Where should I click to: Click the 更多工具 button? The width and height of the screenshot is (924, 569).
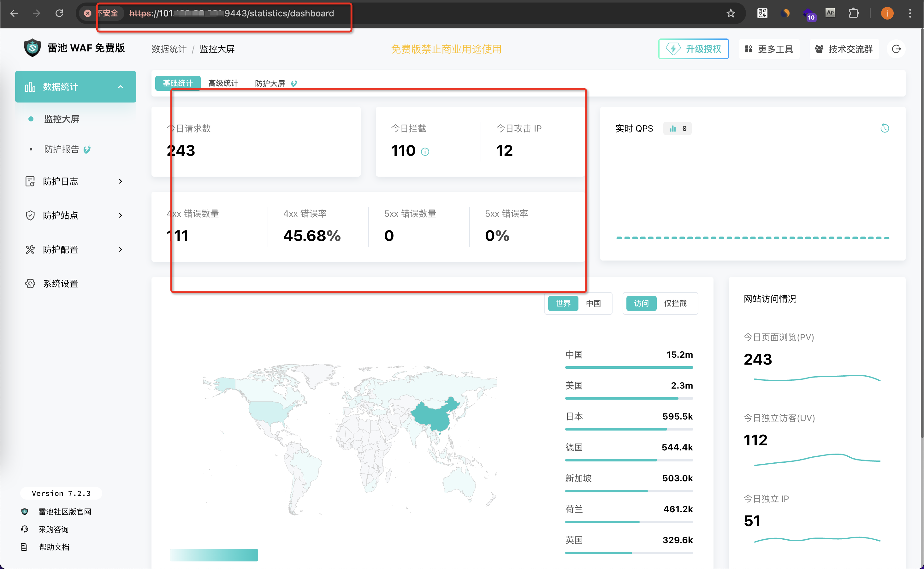[769, 49]
